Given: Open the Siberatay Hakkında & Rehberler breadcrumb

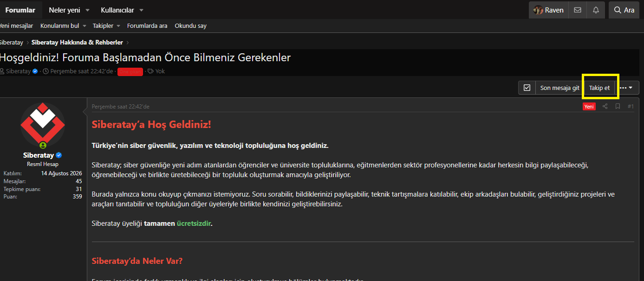Looking at the screenshot, I should click(x=77, y=43).
